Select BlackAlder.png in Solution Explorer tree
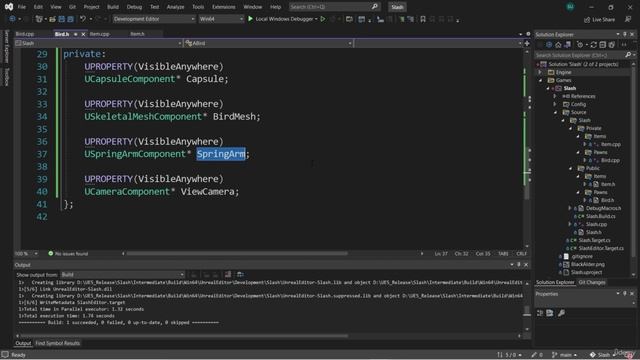Screen dimensions: 640x360 click(588, 264)
